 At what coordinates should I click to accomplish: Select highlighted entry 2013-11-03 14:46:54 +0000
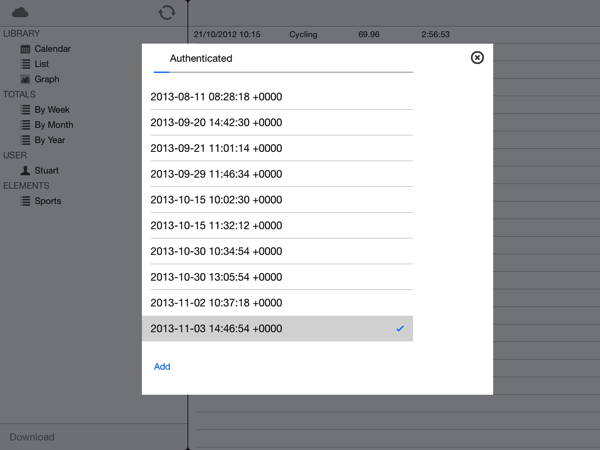point(277,329)
